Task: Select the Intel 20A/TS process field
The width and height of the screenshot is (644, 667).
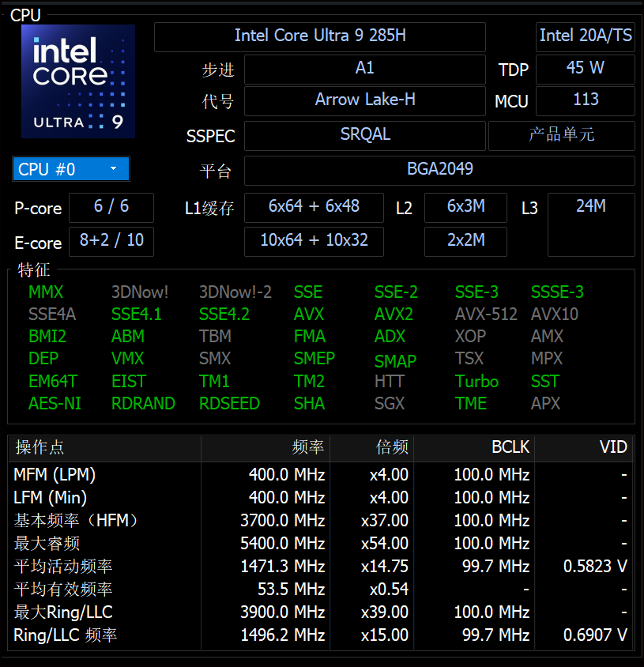Action: [x=585, y=36]
